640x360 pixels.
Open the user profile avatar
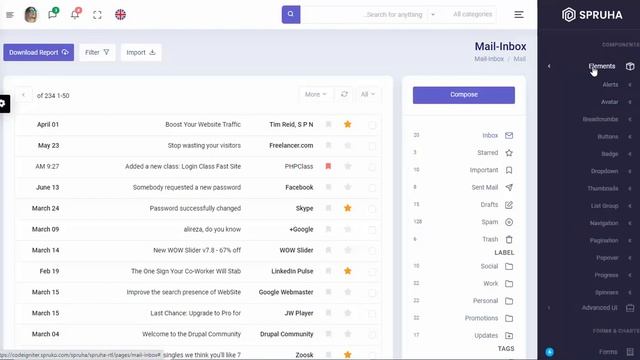31,15
